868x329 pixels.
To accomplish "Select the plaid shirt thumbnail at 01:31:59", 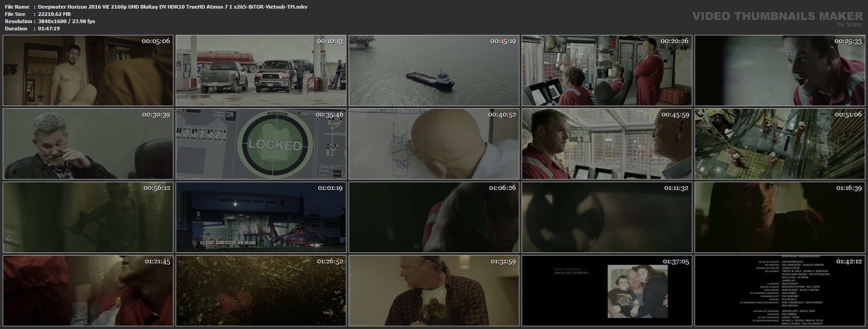I will (434, 291).
